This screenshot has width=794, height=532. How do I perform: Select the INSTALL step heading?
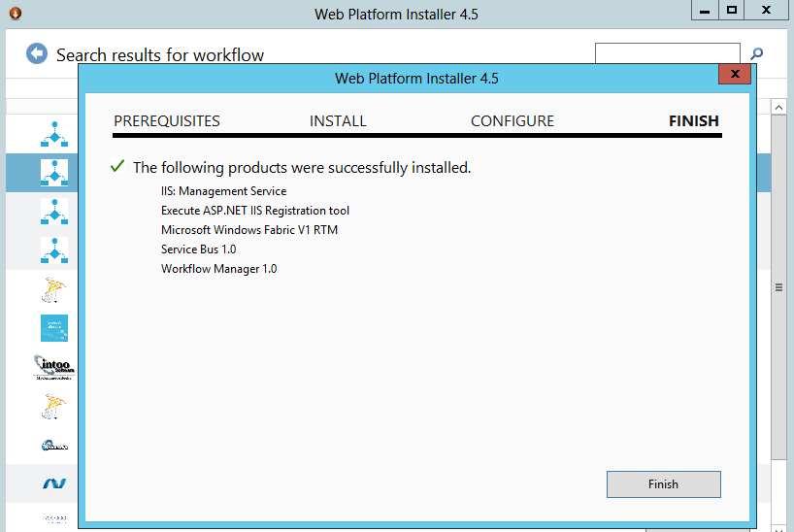click(338, 121)
